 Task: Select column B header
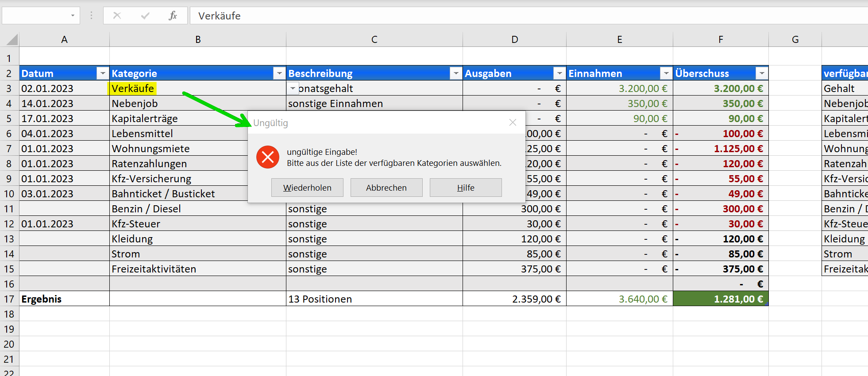click(198, 39)
